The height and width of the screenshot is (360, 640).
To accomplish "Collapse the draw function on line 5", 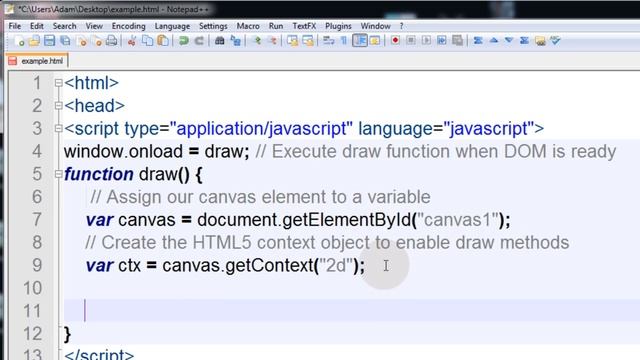I will (58, 175).
